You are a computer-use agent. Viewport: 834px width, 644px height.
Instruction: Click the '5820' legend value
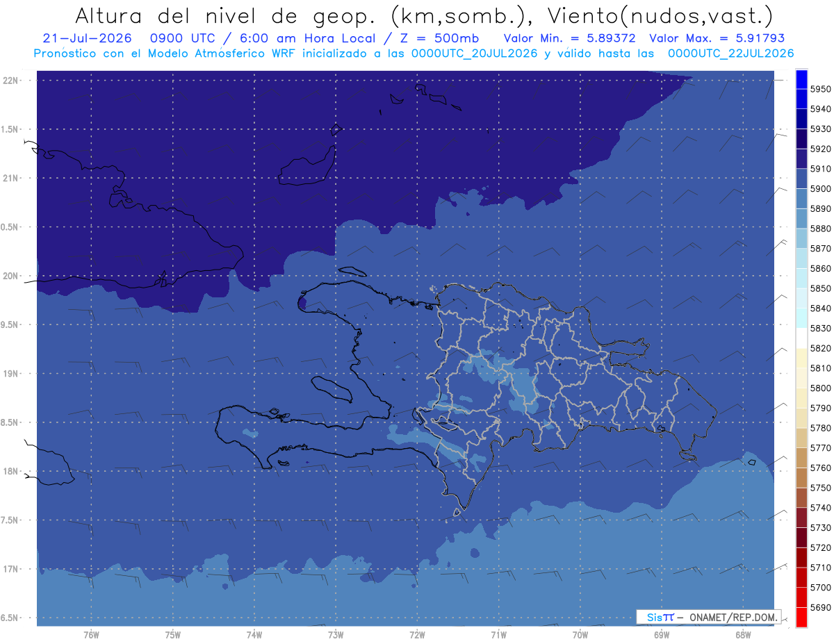click(x=820, y=347)
